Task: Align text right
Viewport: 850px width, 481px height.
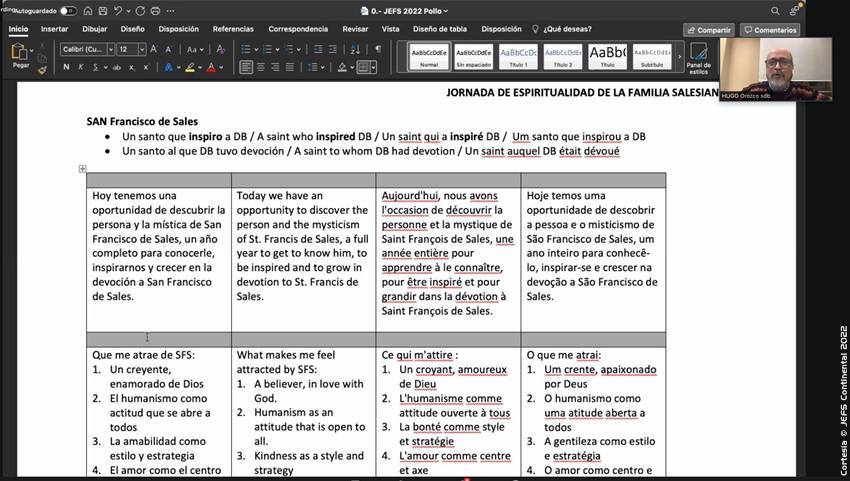Action: [275, 67]
